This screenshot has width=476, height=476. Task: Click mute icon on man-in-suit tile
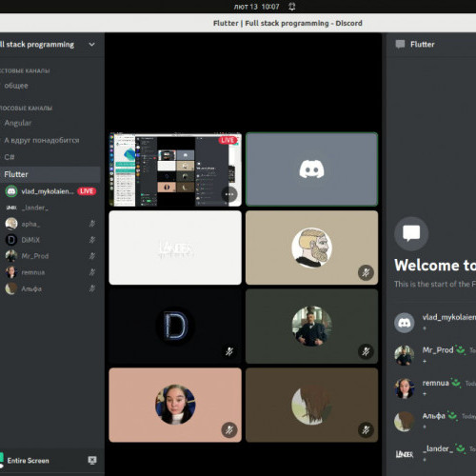point(366,351)
